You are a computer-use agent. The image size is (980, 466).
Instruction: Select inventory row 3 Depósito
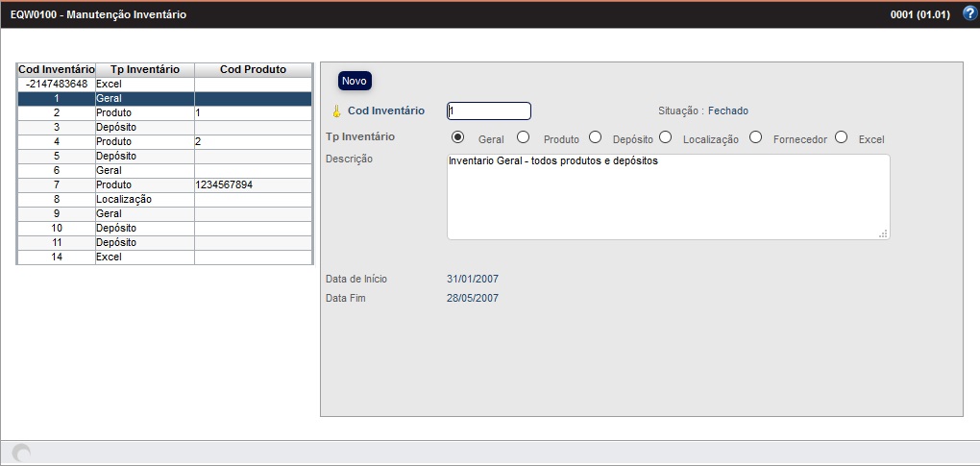coord(164,127)
